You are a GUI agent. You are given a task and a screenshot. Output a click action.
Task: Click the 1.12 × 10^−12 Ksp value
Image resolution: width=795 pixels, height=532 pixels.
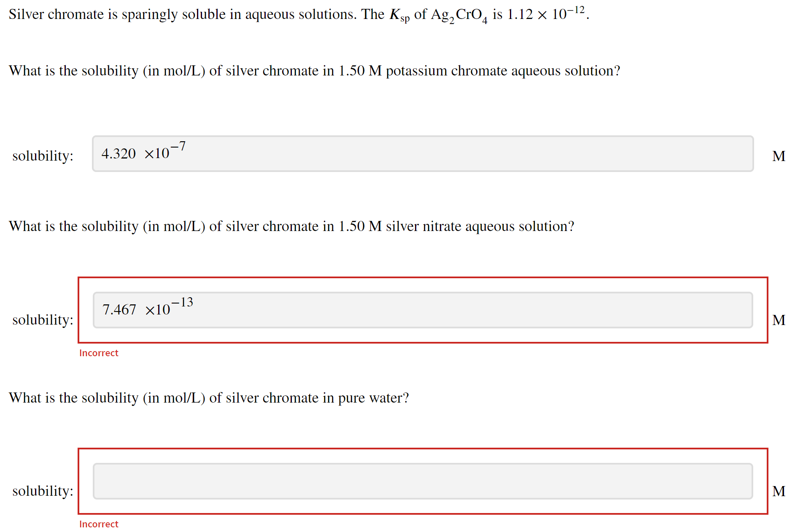pos(546,14)
